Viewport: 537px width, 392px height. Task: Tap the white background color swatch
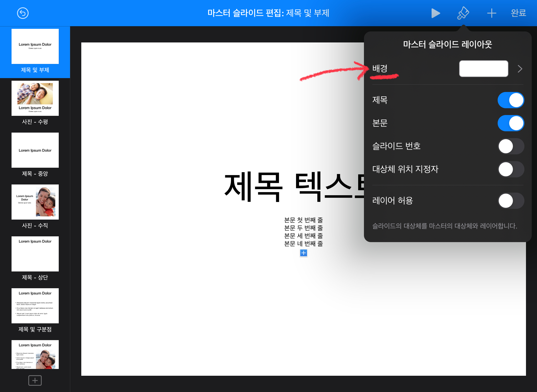[x=484, y=69]
